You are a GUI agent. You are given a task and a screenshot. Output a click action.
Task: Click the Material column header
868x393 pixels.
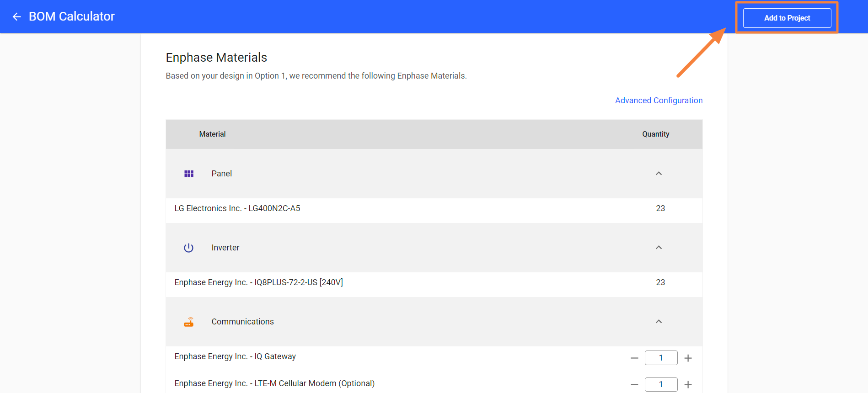pos(212,134)
